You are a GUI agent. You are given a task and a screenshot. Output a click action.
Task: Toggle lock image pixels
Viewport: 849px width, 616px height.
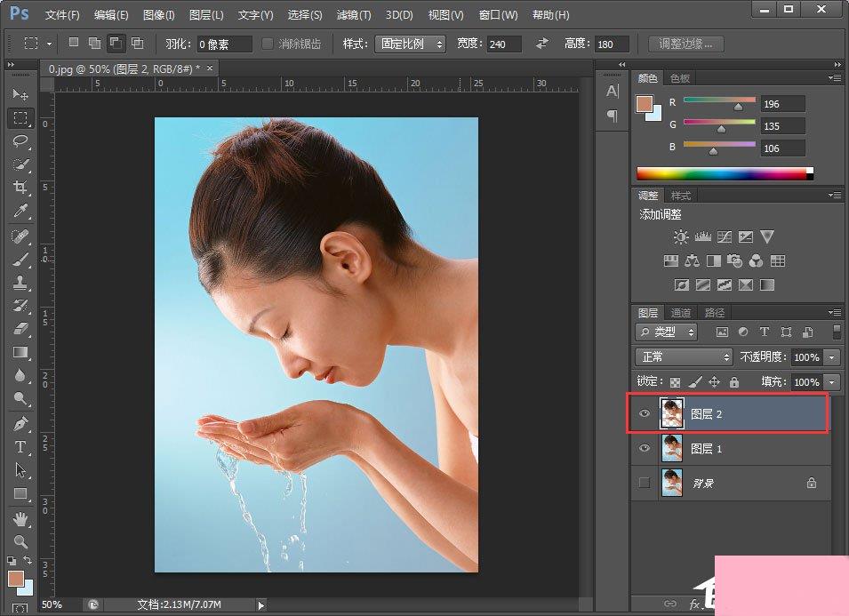tap(695, 382)
